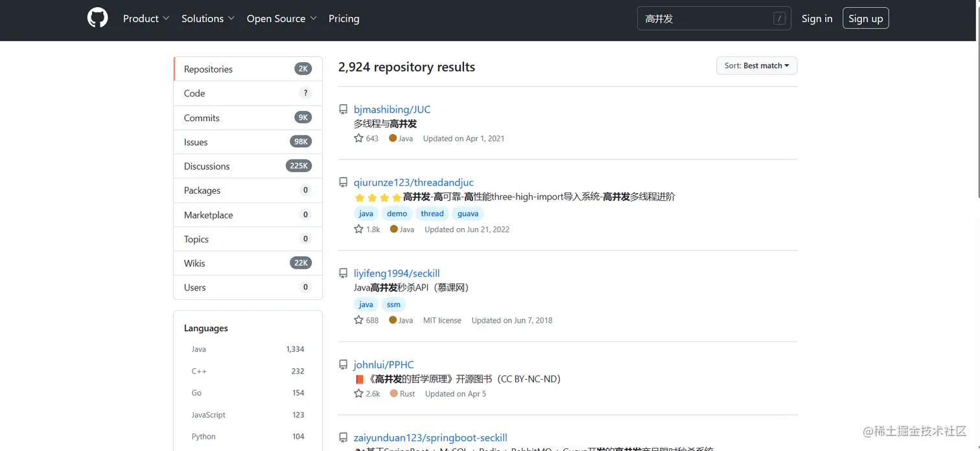
Task: Expand the Product menu
Action: pos(146,19)
